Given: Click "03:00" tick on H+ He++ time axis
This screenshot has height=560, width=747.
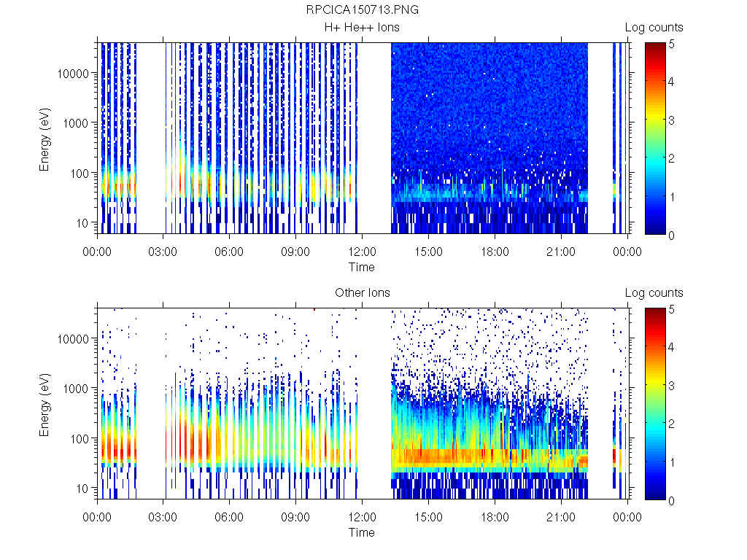Looking at the screenshot, I should point(163,252).
